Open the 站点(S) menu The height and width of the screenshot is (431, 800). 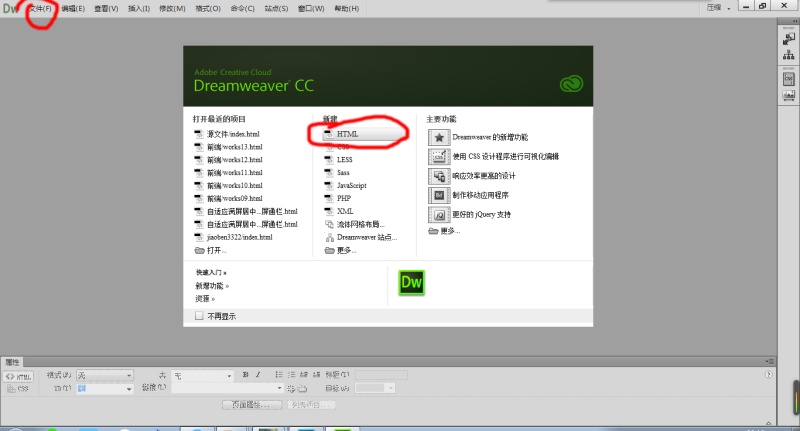[276, 9]
